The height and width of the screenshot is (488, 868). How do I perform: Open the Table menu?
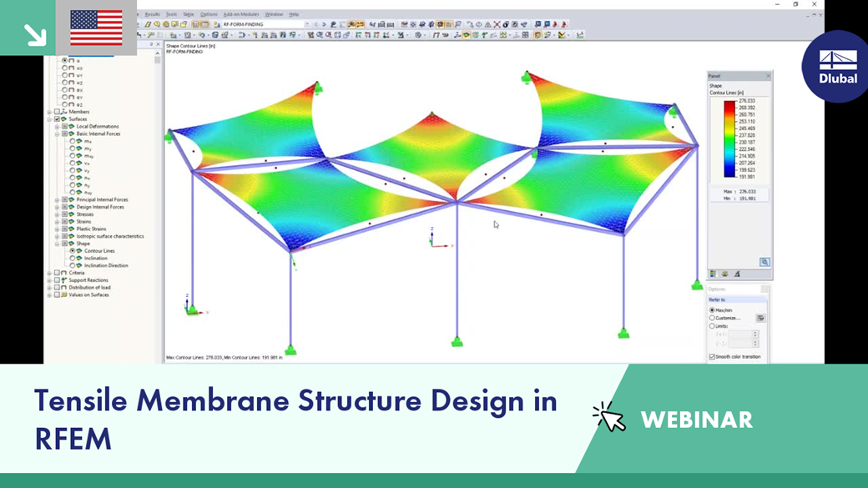pyautogui.click(x=189, y=14)
